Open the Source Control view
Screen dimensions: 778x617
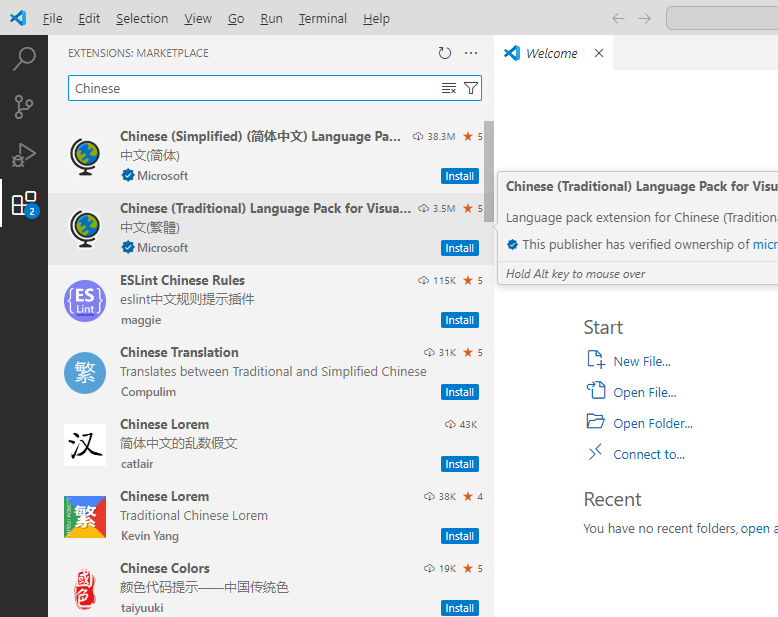click(x=24, y=107)
